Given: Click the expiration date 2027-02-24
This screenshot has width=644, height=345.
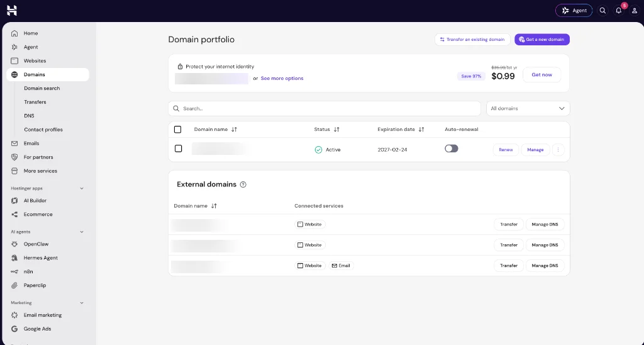Looking at the screenshot, I should tap(392, 150).
